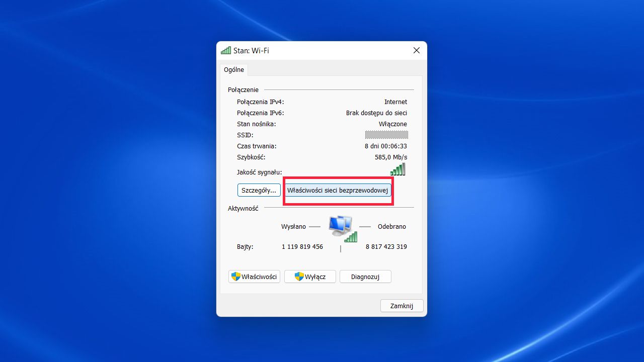Click the UAC shield on the Właściwości button
Screen dimensions: 644x362
236,276
